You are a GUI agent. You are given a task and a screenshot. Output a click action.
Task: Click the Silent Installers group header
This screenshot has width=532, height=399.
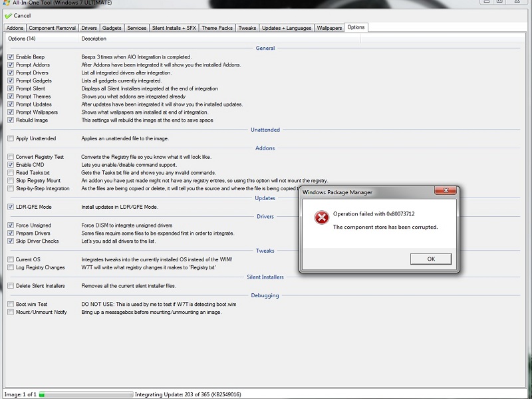(x=265, y=277)
